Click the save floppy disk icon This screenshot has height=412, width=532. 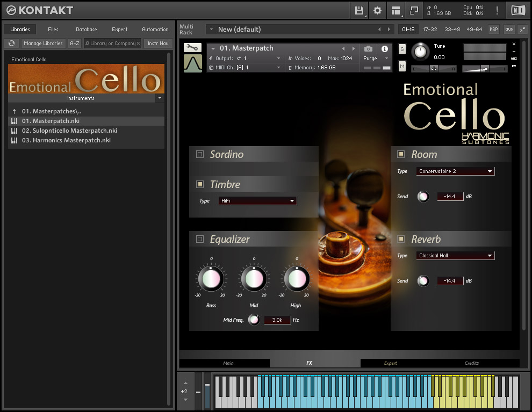pos(359,10)
